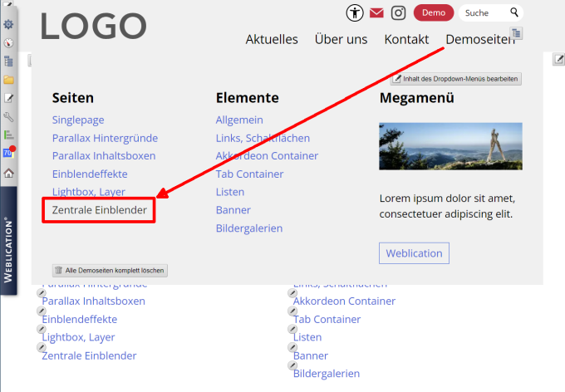Screen dimensions: 565x392
Task: Click the red email envelope icon
Action: [376, 12]
